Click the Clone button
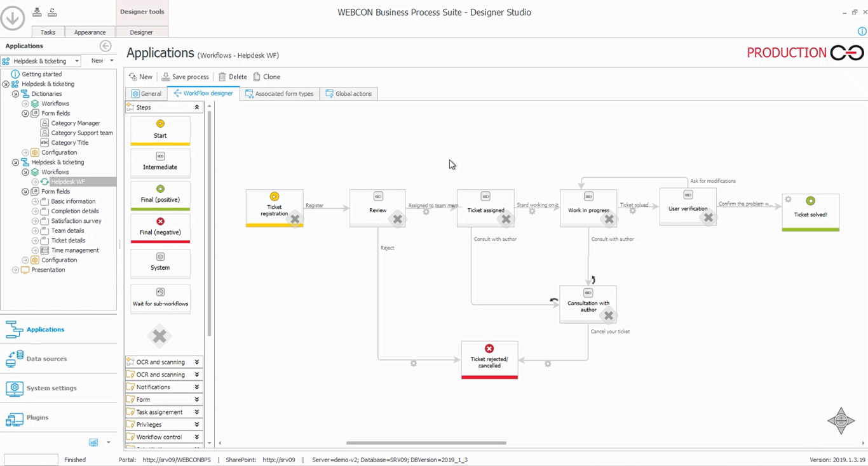This screenshot has width=868, height=466. point(267,77)
